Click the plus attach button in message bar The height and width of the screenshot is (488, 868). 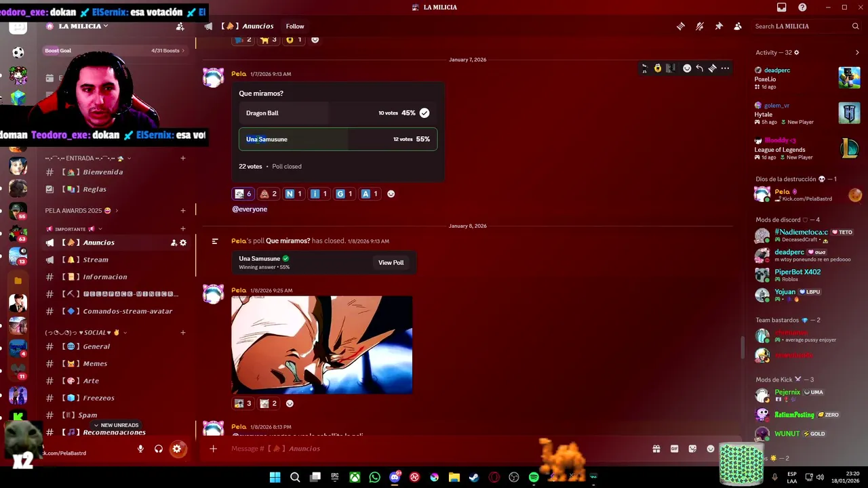(213, 449)
